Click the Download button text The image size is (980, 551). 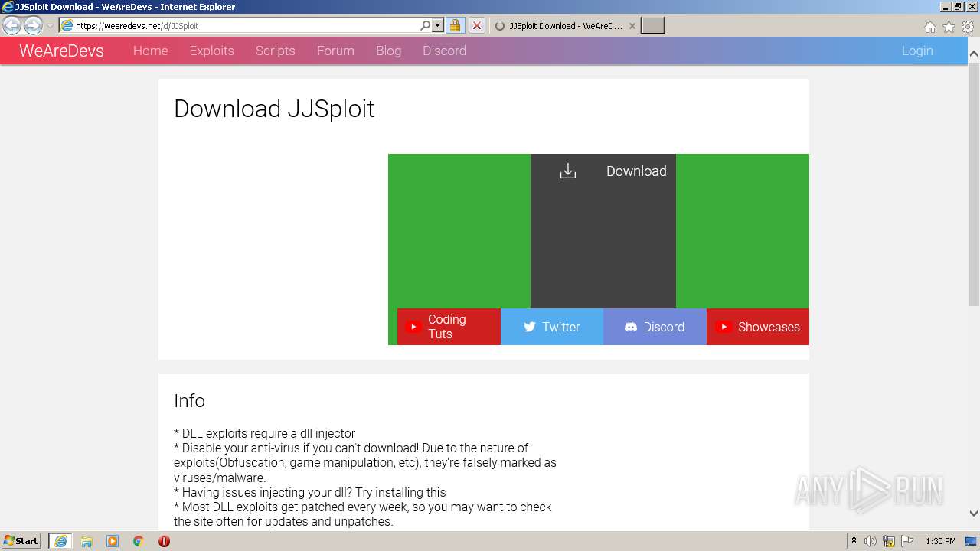(636, 171)
